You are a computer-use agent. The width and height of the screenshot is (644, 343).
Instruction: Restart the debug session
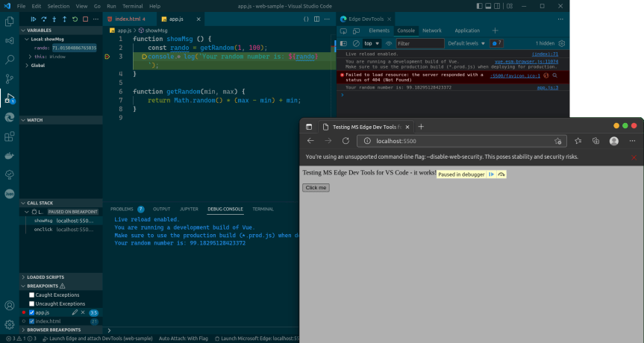75,19
